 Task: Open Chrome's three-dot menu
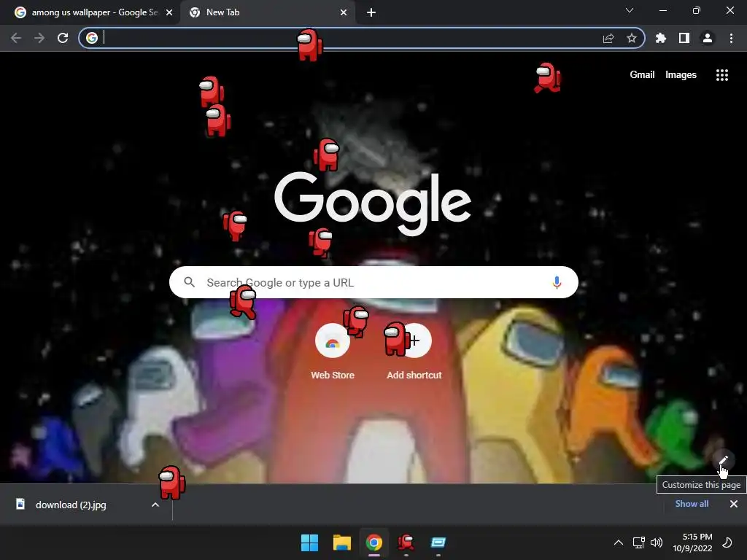pos(731,38)
